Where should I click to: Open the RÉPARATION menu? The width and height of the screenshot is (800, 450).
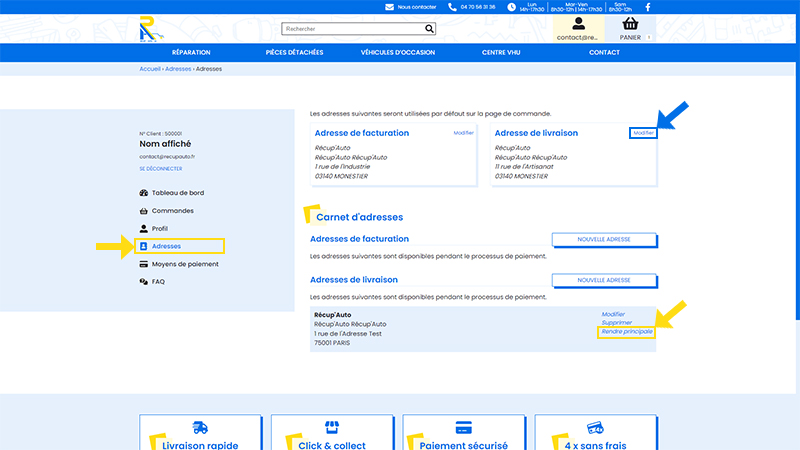pos(191,53)
